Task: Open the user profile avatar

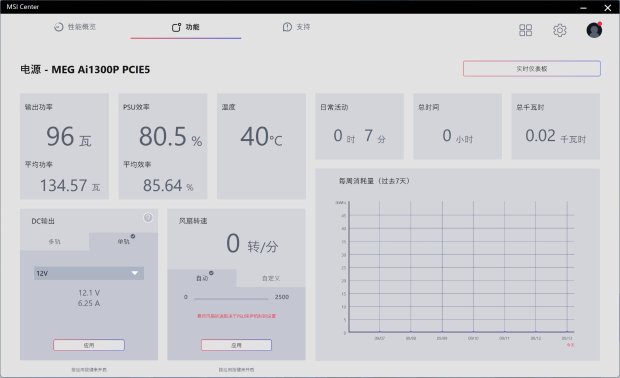Action: [594, 30]
